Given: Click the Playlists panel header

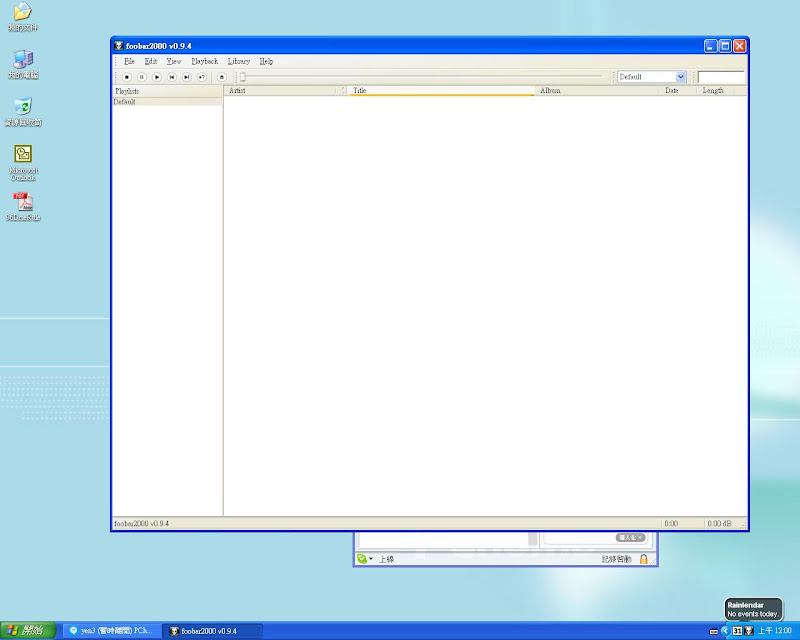Looking at the screenshot, I should click(x=167, y=91).
